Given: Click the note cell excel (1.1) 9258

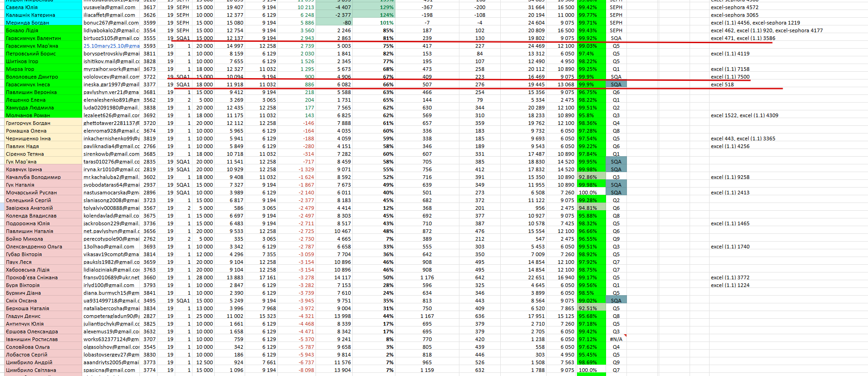Looking at the screenshot, I should coord(730,177).
